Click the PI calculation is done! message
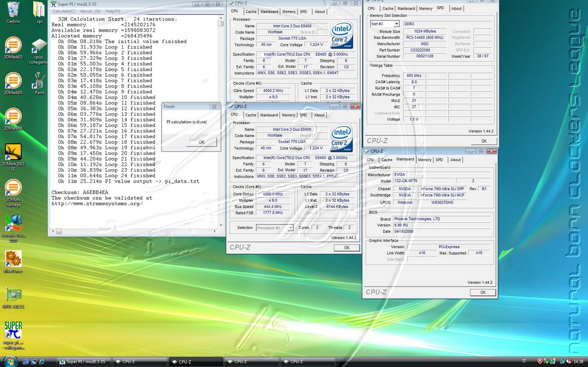This screenshot has height=367, width=588. (187, 122)
